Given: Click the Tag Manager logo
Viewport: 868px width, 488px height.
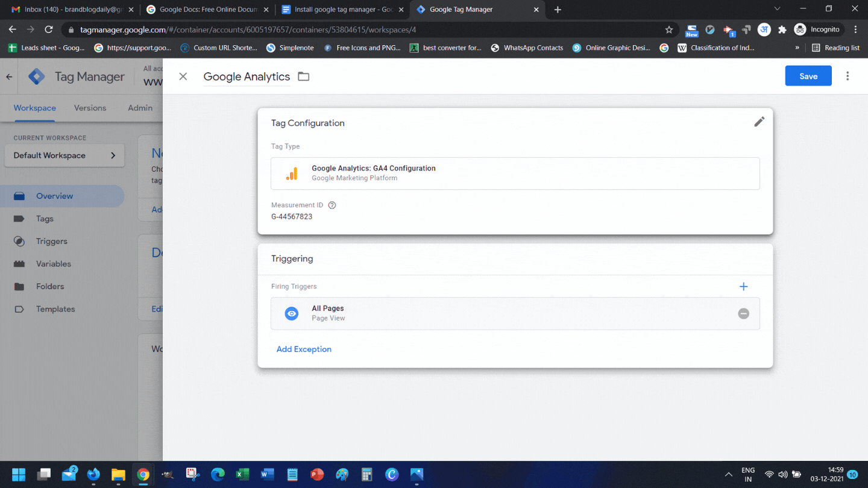Looking at the screenshot, I should [x=37, y=77].
